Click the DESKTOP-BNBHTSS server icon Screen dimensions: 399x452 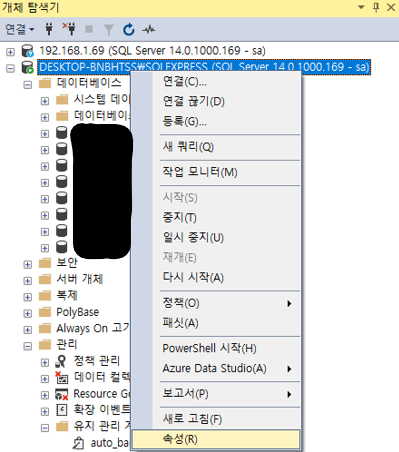[x=27, y=67]
